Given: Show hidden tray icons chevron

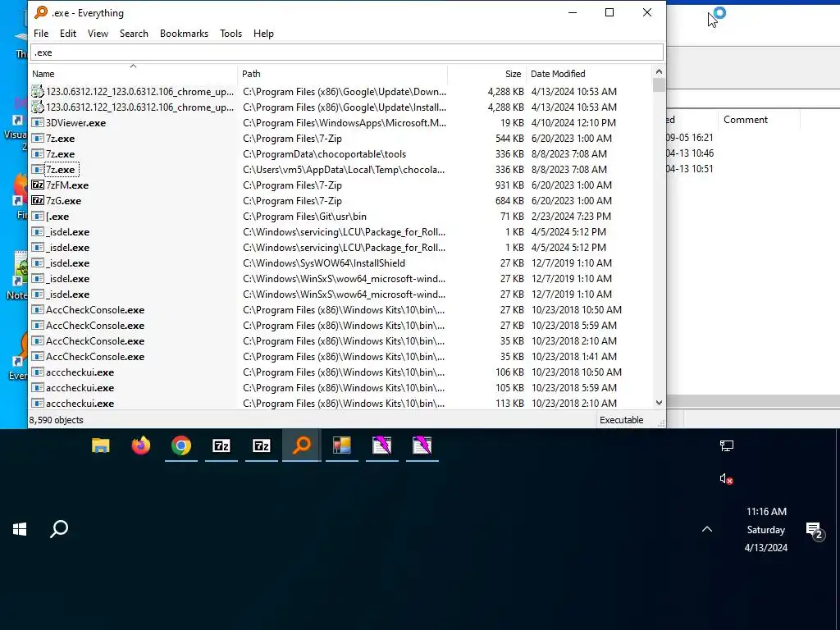Looking at the screenshot, I should coord(707,529).
